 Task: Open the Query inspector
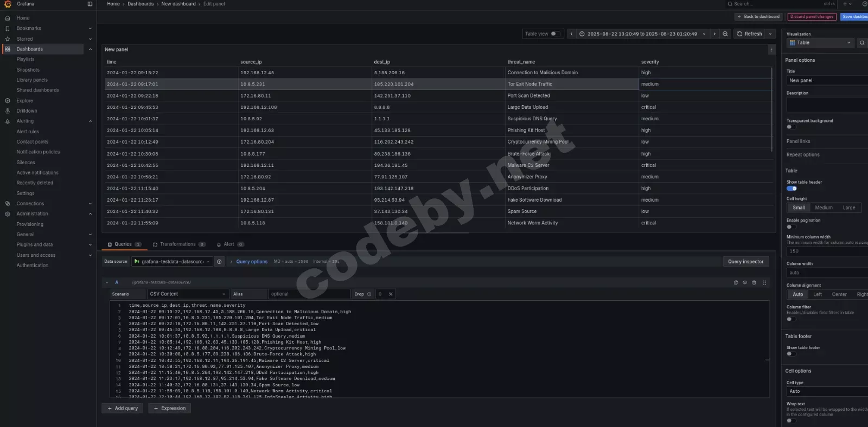pyautogui.click(x=745, y=262)
